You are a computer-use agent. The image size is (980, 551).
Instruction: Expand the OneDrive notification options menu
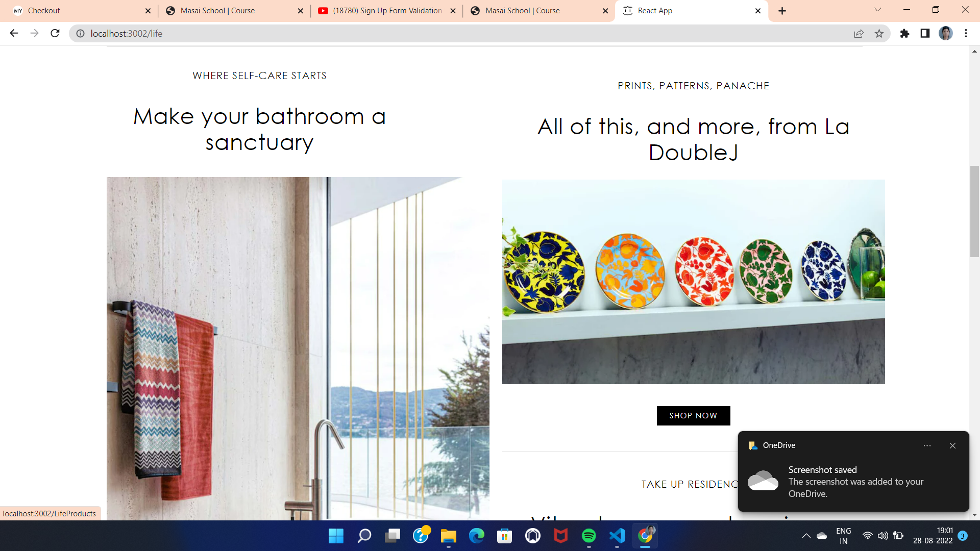click(927, 445)
